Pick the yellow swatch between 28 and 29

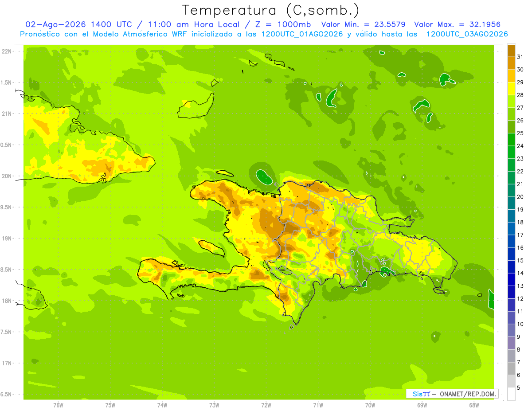(511, 89)
